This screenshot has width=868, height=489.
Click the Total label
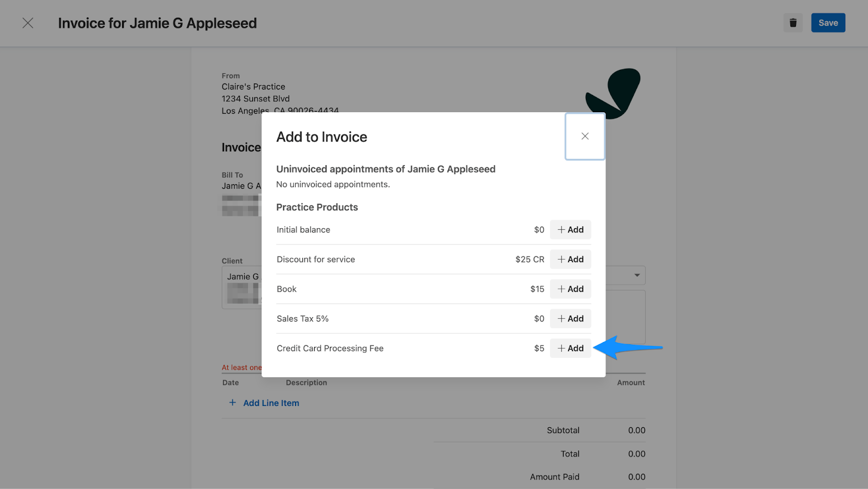(570, 454)
